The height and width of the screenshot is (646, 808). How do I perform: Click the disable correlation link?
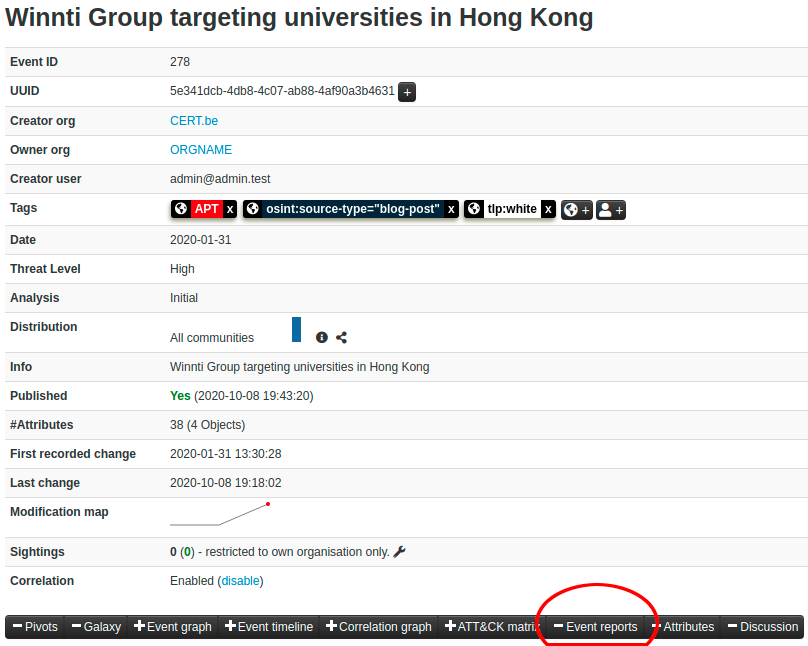pyautogui.click(x=240, y=581)
